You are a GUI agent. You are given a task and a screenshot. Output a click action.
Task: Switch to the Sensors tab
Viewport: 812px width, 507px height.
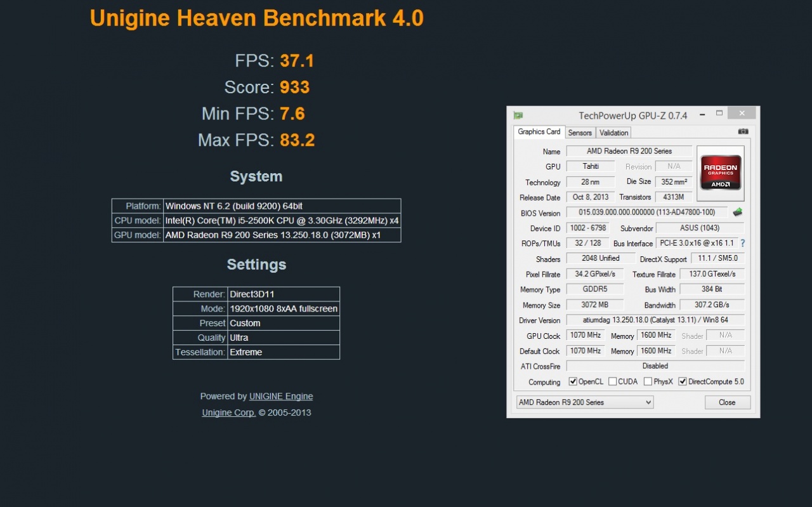pos(580,133)
